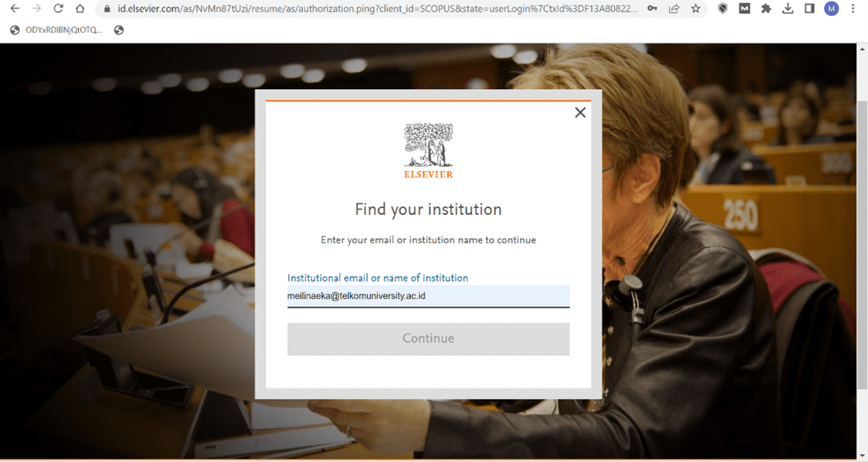This screenshot has width=868, height=462.
Task: Open the shield extension icon
Action: [x=722, y=9]
